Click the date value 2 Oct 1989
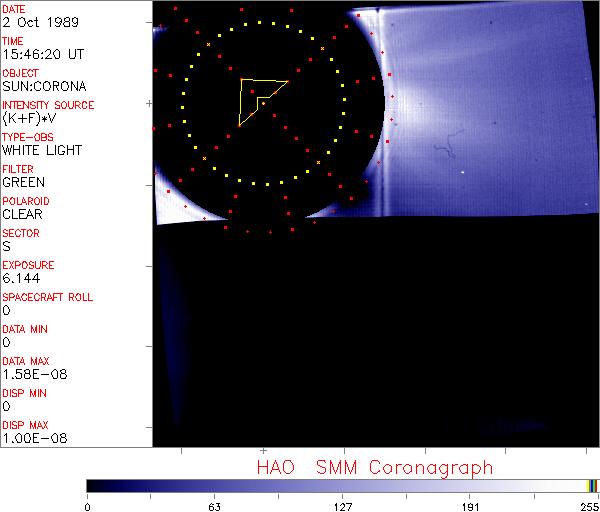This screenshot has height=512, width=600. pyautogui.click(x=35, y=22)
